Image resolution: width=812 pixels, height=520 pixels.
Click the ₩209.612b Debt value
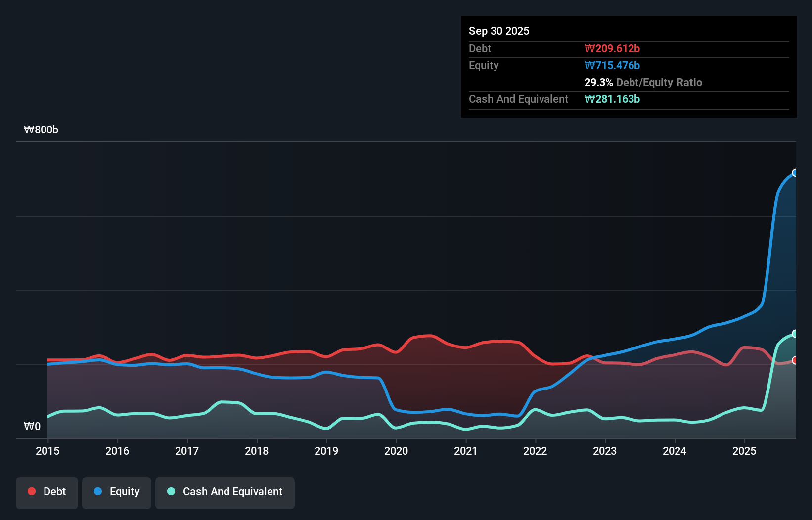coord(612,48)
